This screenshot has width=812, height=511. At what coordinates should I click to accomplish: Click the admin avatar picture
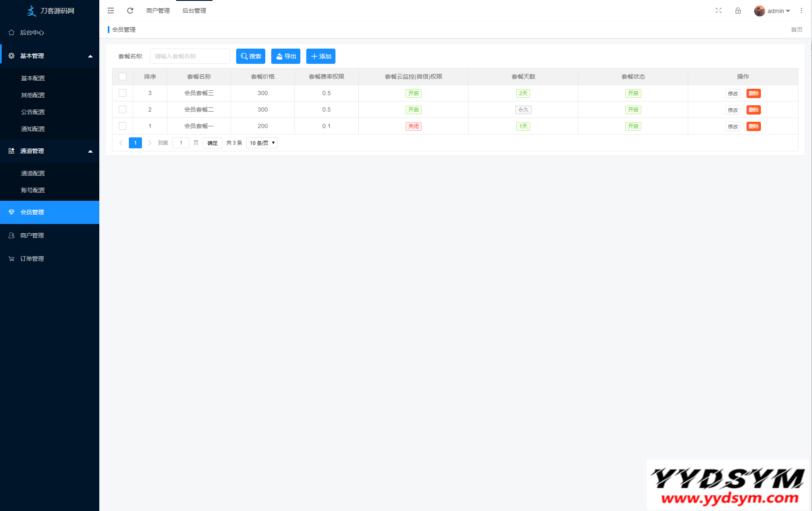coord(759,11)
